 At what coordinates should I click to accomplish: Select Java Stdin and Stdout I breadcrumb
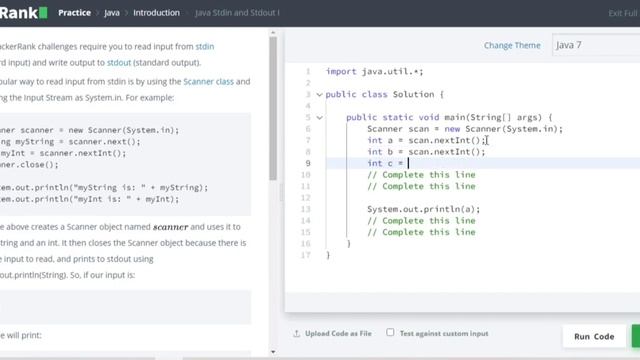click(237, 13)
